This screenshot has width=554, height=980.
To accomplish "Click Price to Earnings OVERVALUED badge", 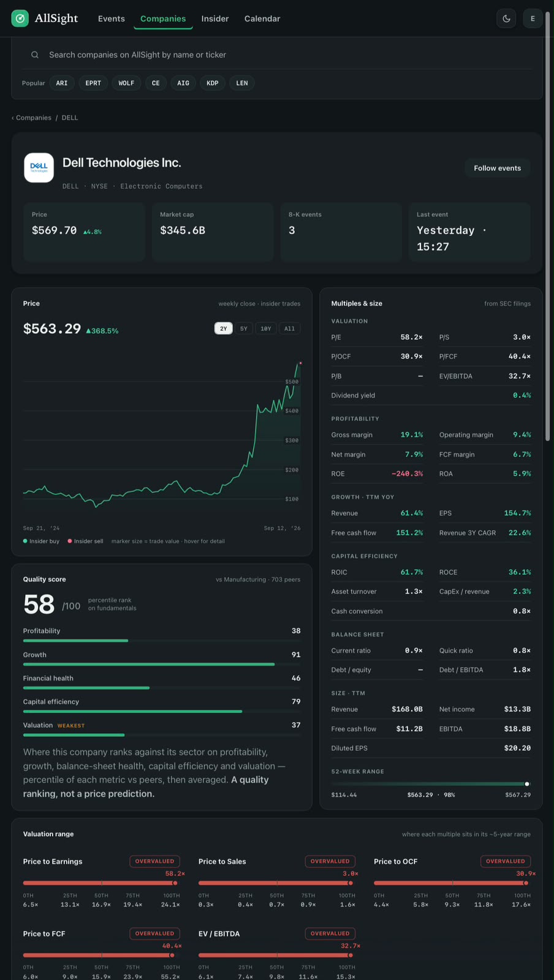I will click(x=154, y=861).
